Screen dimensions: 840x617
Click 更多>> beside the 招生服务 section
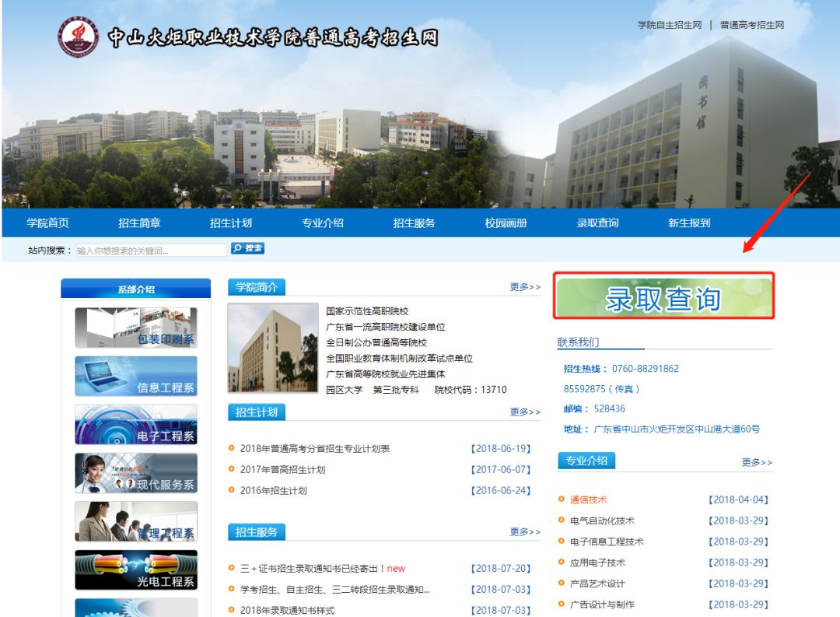tap(525, 531)
